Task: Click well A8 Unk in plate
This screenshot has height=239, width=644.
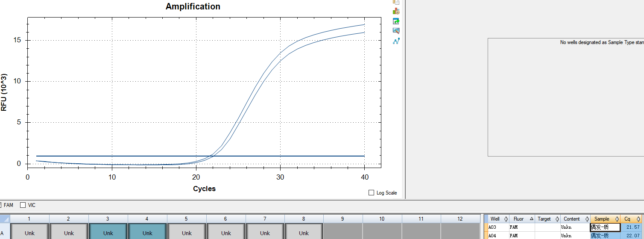Action: coord(304,231)
